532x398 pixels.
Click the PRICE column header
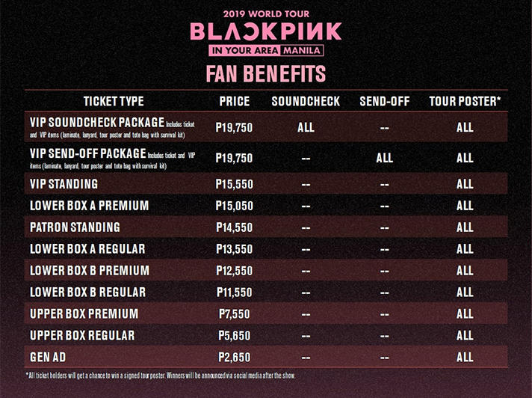(x=235, y=101)
